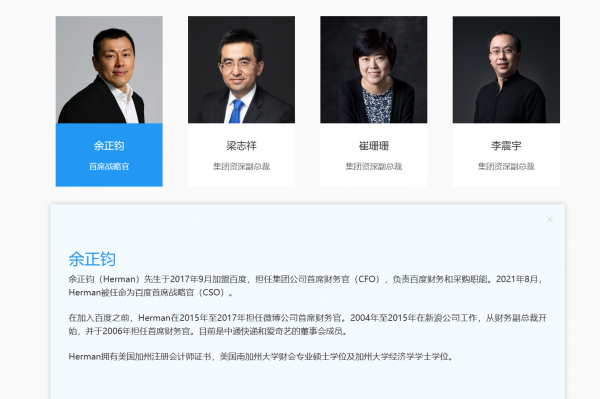The width and height of the screenshot is (600, 399).
Task: Open 梁志祥's portrait photo
Action: click(241, 70)
